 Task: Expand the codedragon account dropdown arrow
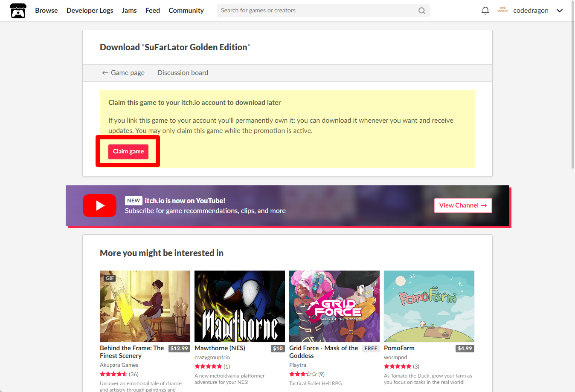(x=560, y=11)
